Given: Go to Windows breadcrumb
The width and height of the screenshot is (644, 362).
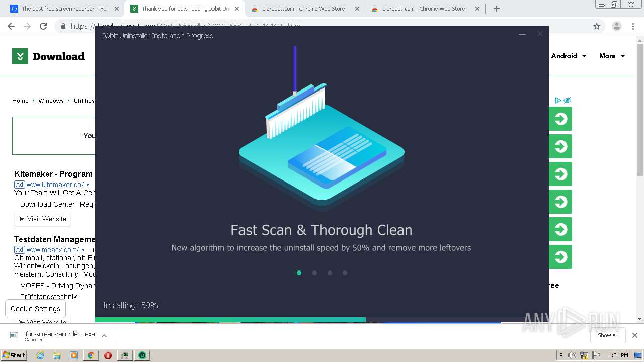Looking at the screenshot, I should 51,101.
